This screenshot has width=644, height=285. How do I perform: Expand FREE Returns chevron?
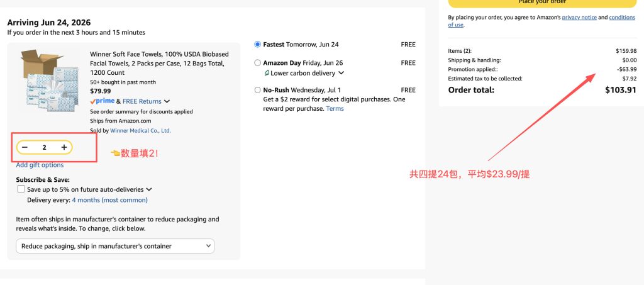coord(167,101)
